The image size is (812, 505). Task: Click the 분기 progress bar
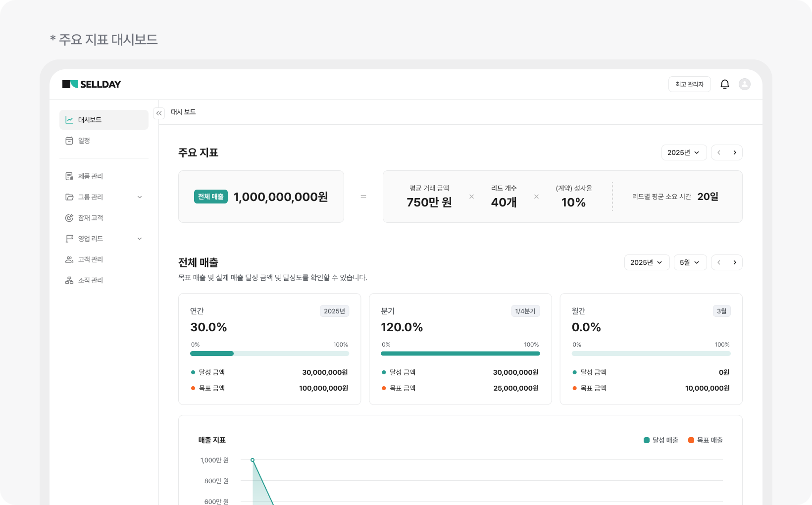pos(460,353)
